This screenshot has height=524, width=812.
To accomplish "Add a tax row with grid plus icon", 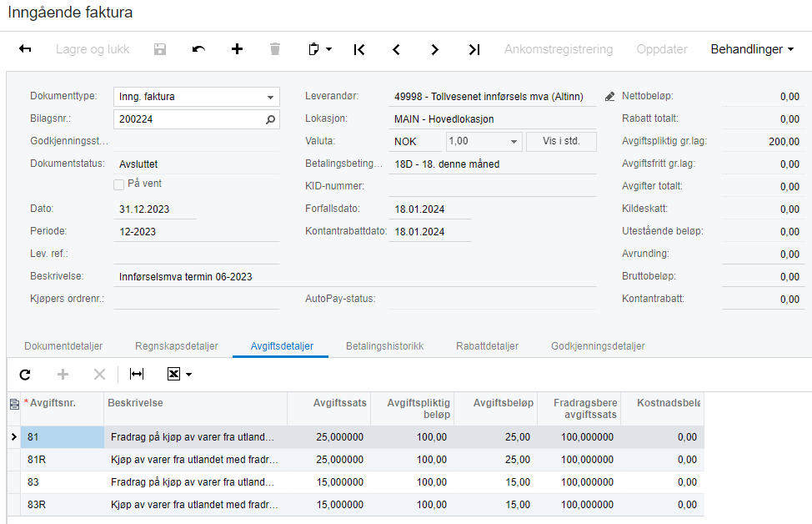I will pos(63,374).
